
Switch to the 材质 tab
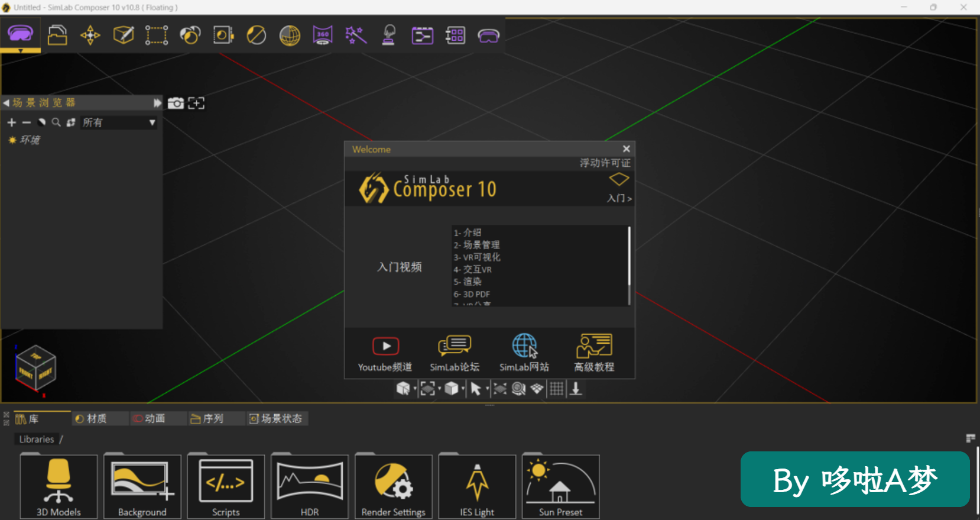tap(99, 419)
